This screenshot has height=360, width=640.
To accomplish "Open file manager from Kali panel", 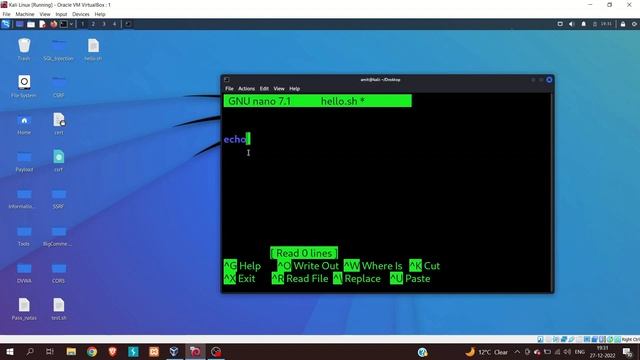I will pyautogui.click(x=31, y=24).
